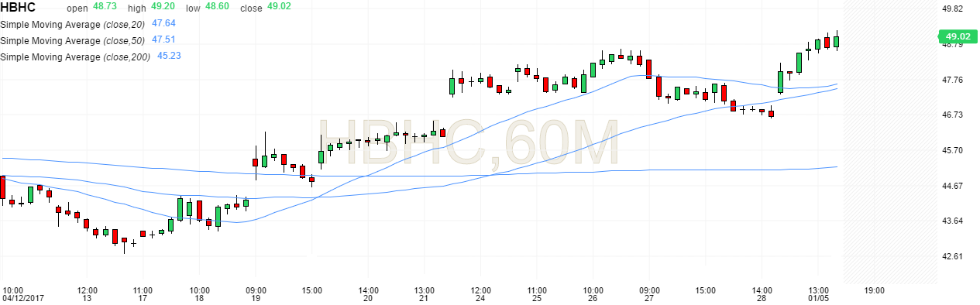Click the 14:00 time label above date 20
980x305 pixels.
tap(368, 290)
